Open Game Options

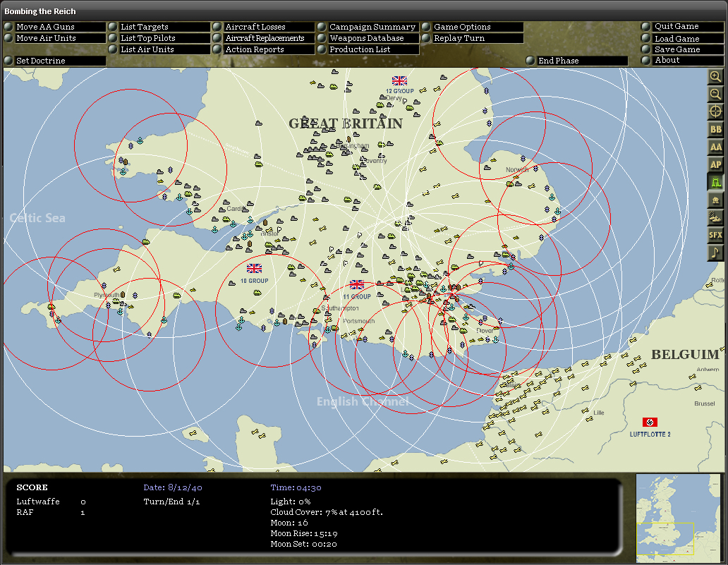click(x=473, y=27)
